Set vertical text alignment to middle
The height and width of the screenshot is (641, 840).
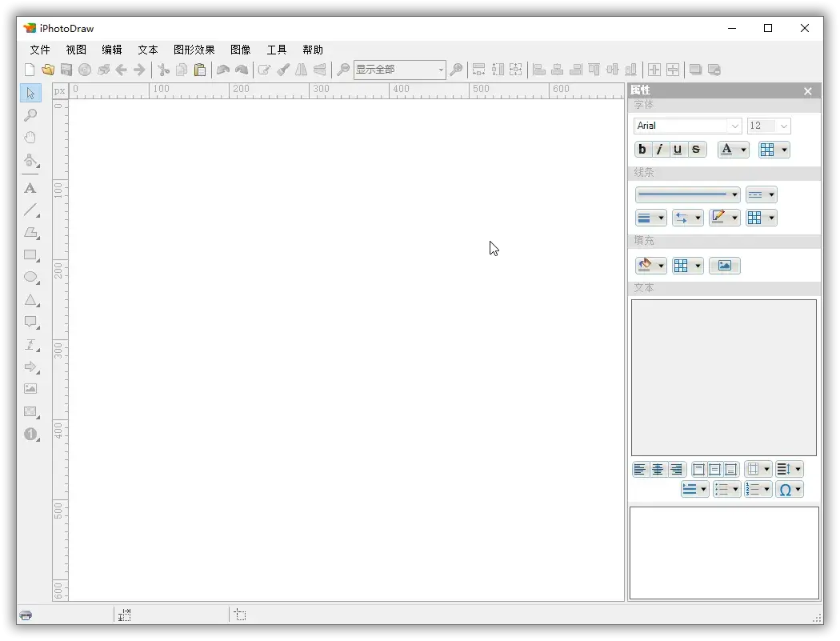715,470
